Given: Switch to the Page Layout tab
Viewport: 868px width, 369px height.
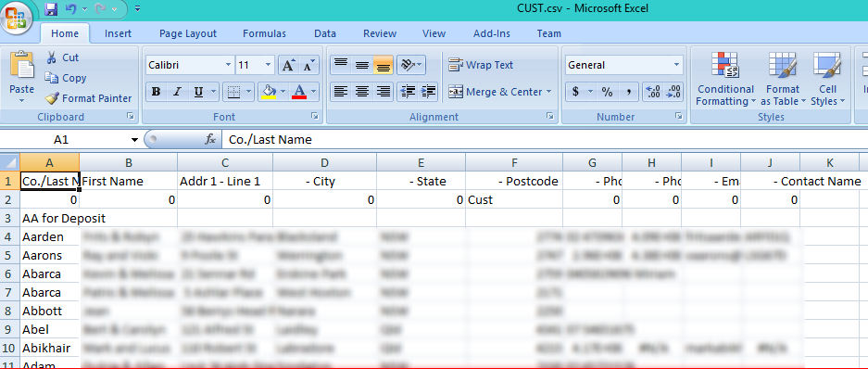Looking at the screenshot, I should (188, 33).
